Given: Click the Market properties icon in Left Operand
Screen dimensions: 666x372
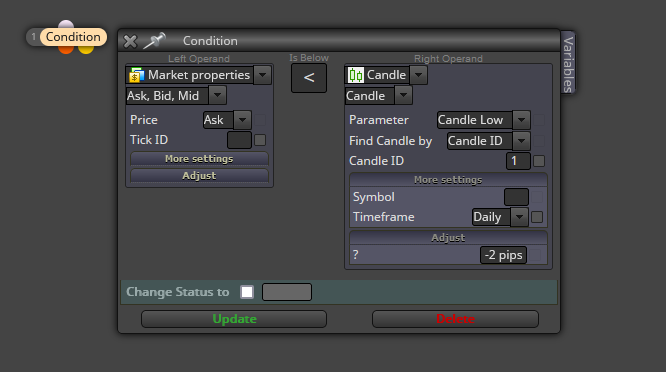Looking at the screenshot, I should point(136,75).
